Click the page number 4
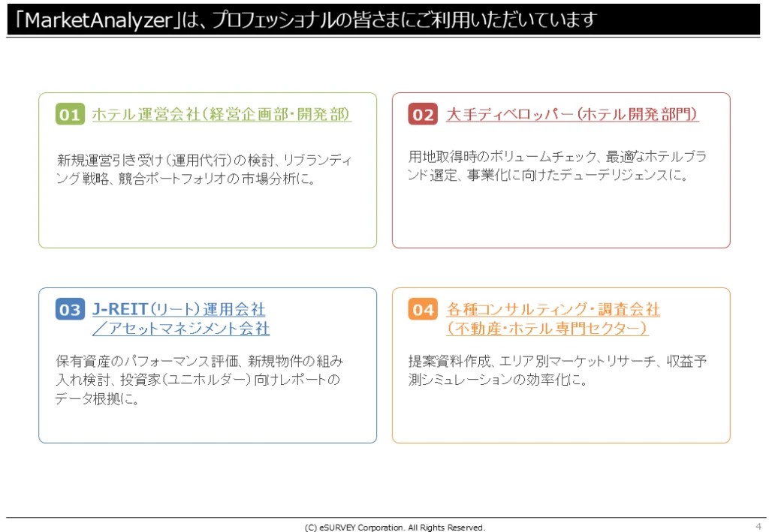 click(758, 526)
